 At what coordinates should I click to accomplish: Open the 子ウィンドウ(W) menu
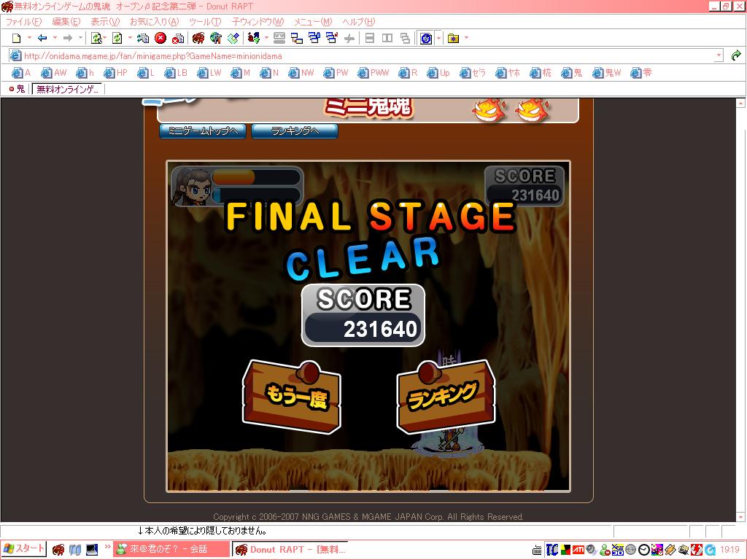point(258,21)
